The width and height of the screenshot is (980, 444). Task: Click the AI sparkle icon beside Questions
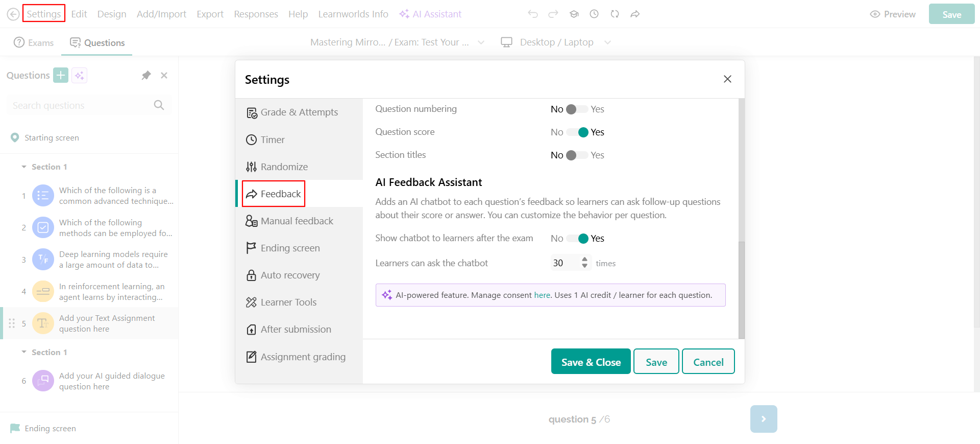pos(79,76)
